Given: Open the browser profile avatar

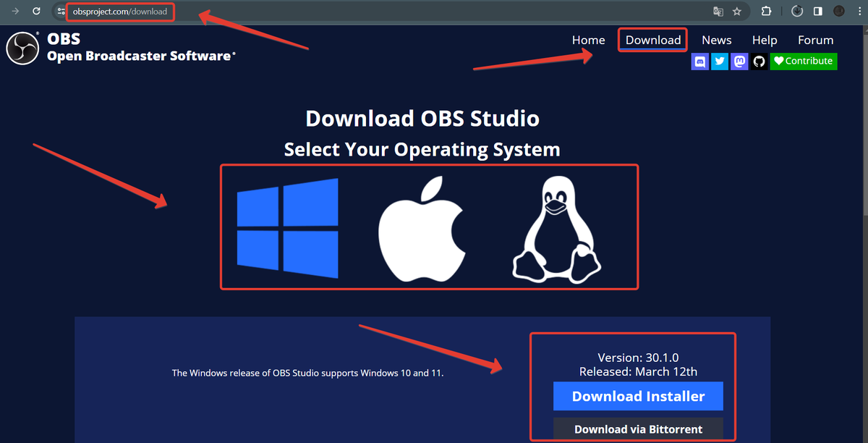Looking at the screenshot, I should [x=839, y=12].
